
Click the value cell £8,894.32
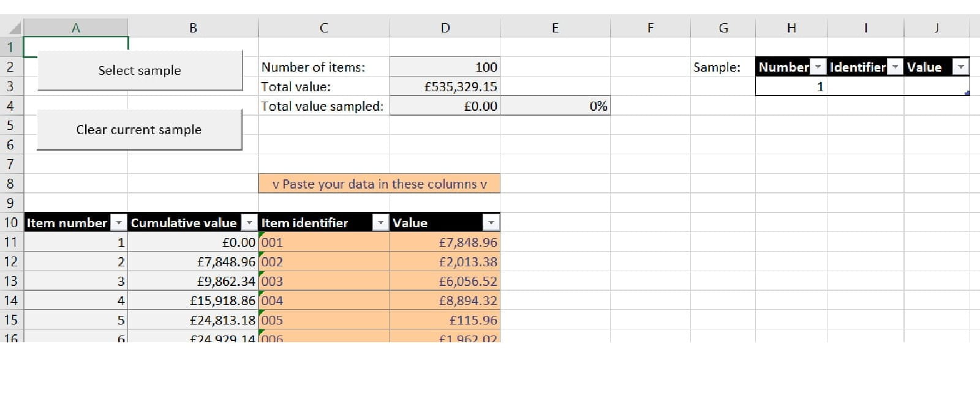445,301
